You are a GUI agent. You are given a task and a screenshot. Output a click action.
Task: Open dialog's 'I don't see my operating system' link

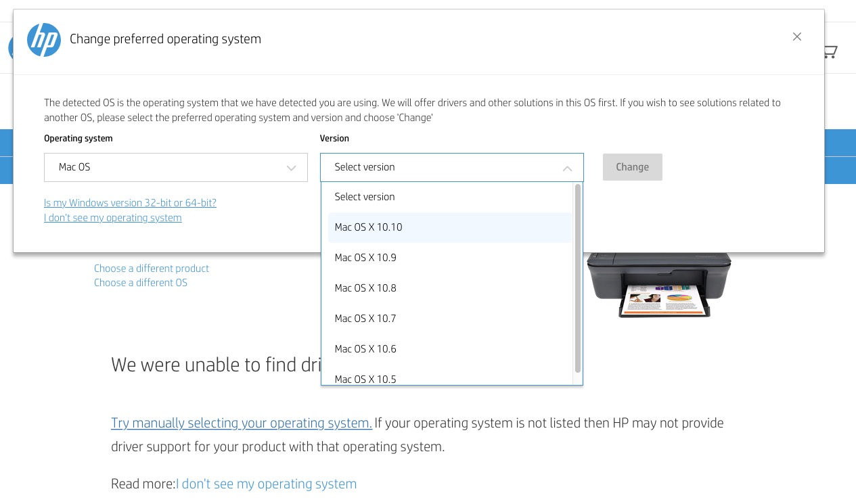pyautogui.click(x=113, y=218)
